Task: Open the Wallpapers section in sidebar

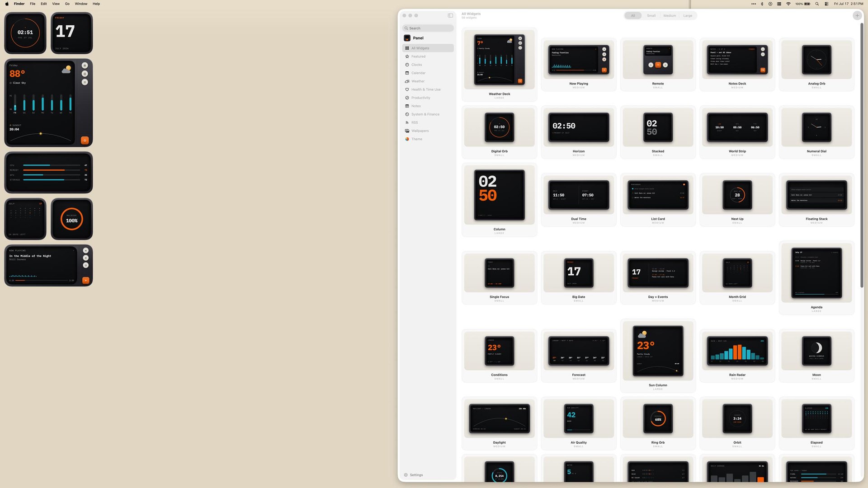Action: [x=428, y=131]
